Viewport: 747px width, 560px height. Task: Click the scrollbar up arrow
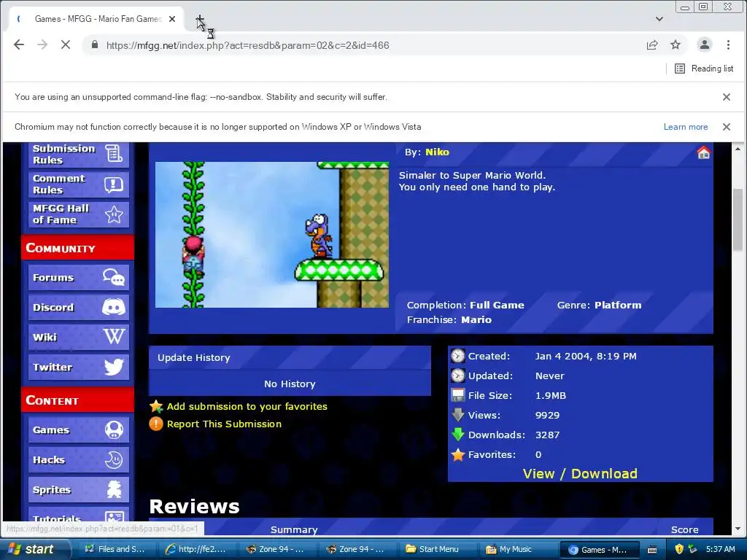738,149
